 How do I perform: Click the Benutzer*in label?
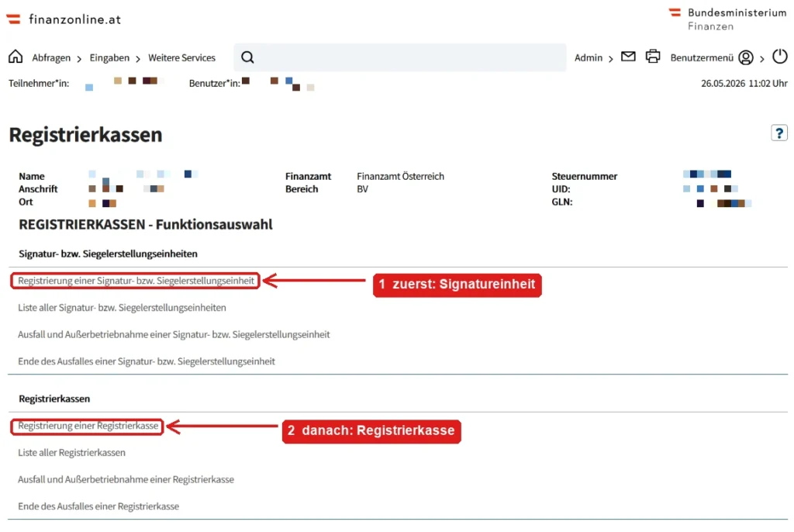tap(215, 83)
